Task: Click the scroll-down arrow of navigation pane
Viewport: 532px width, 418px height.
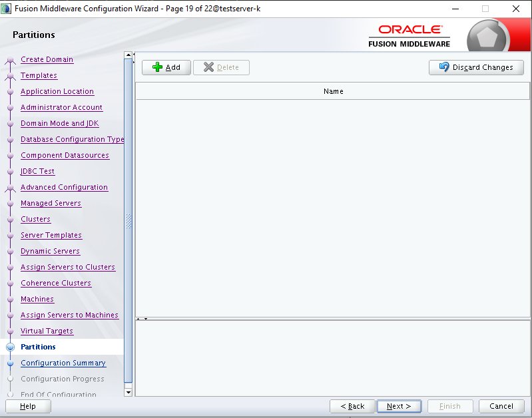Action: click(x=129, y=393)
